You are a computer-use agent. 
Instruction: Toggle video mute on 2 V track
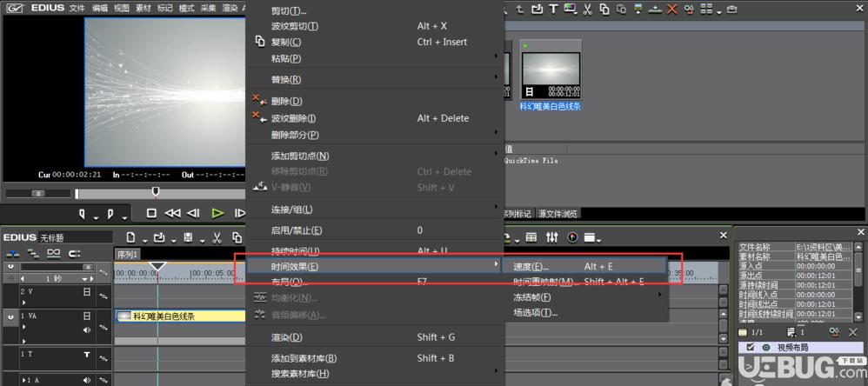tap(87, 291)
